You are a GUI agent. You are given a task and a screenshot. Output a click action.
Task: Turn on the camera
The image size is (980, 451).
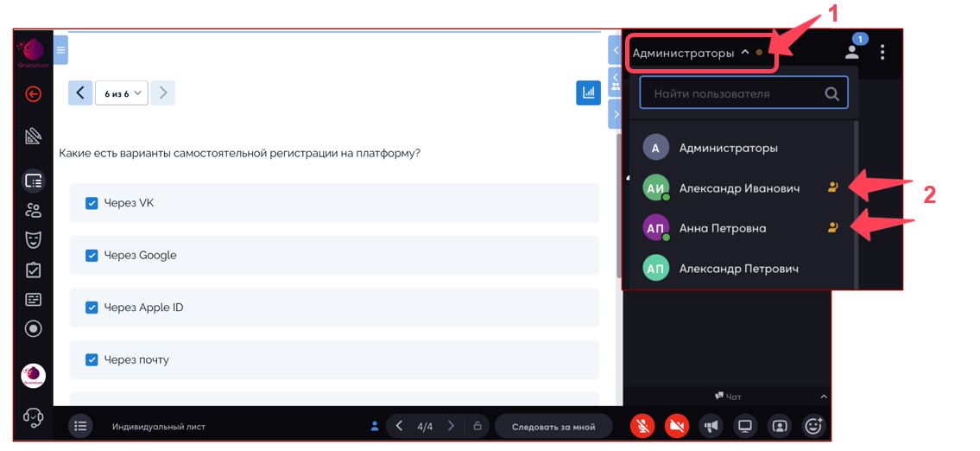pyautogui.click(x=677, y=426)
